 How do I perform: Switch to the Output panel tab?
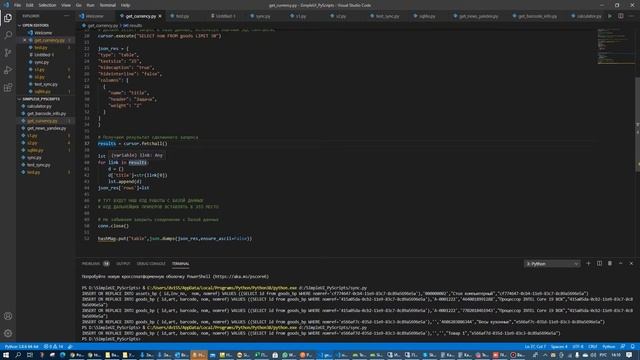123,264
